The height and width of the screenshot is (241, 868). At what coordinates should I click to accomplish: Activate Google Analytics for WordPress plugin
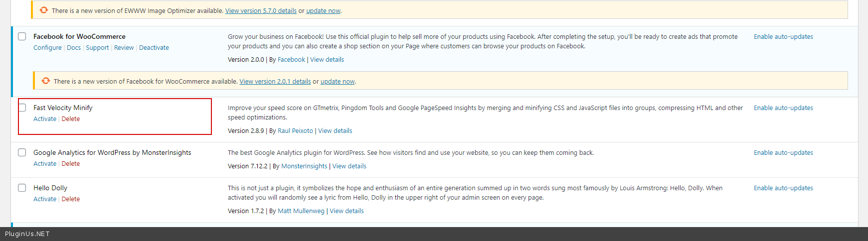click(45, 164)
